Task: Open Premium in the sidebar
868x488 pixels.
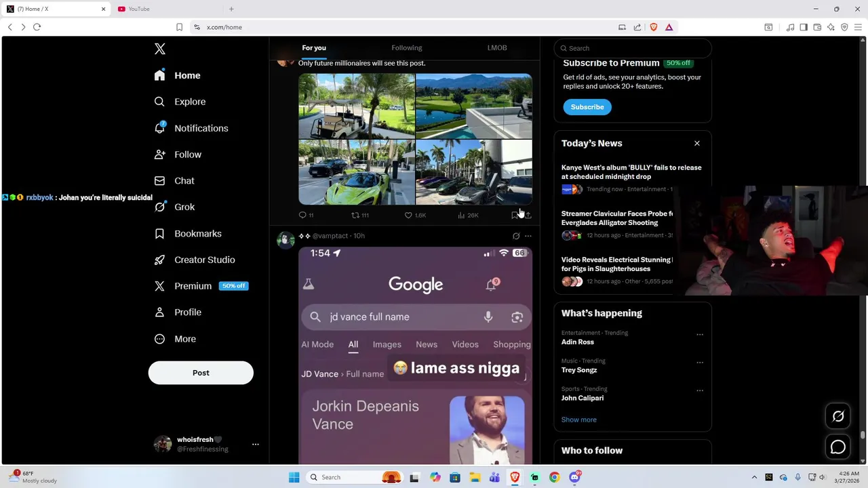Action: (201, 286)
